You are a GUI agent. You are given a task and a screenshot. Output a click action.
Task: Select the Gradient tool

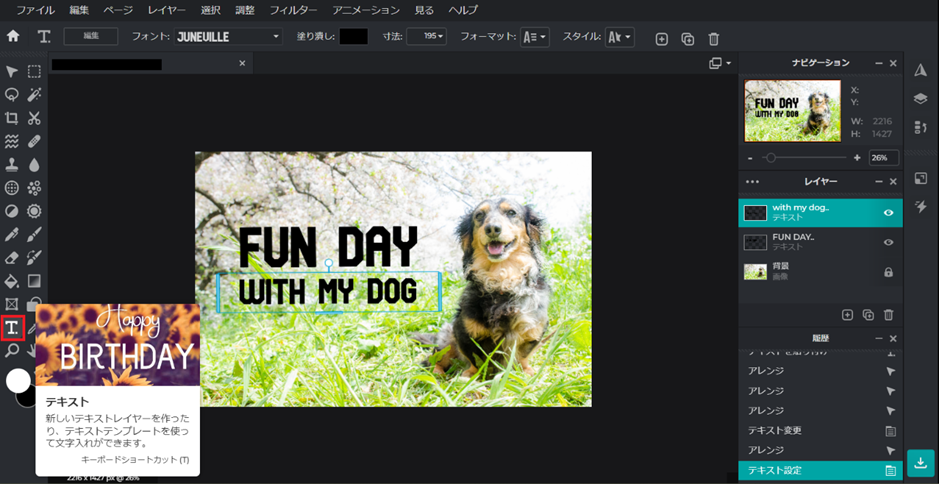pyautogui.click(x=34, y=280)
